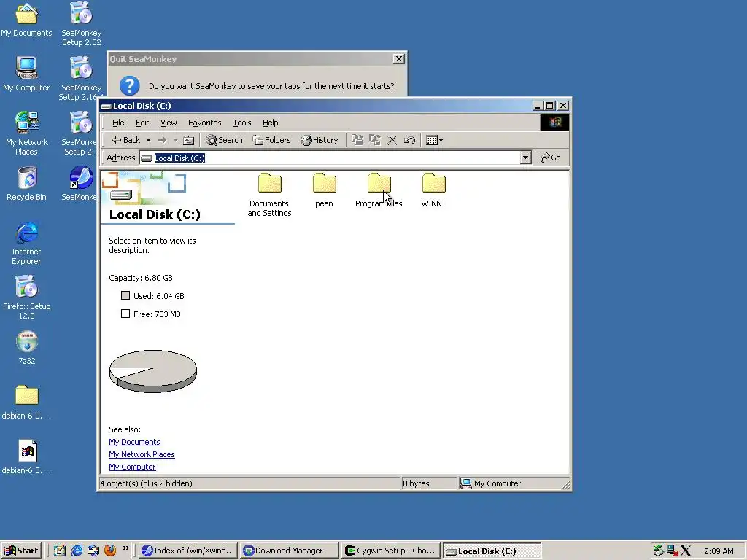
Task: Follow the My Network Places link in See also
Action: click(x=142, y=454)
